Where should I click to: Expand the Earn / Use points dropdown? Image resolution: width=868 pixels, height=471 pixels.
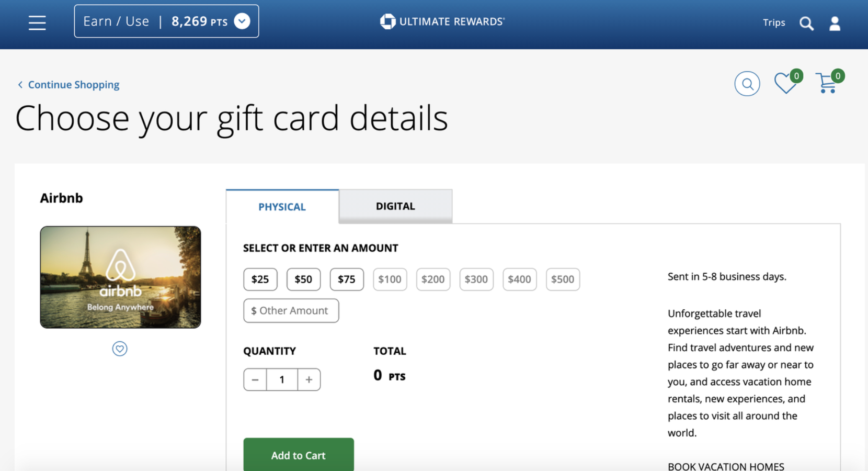point(166,21)
